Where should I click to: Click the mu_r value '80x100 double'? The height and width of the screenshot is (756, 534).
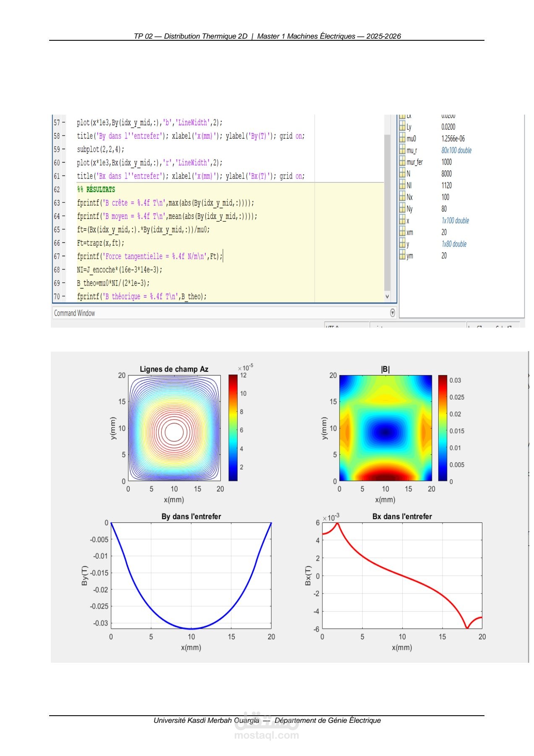(x=456, y=150)
